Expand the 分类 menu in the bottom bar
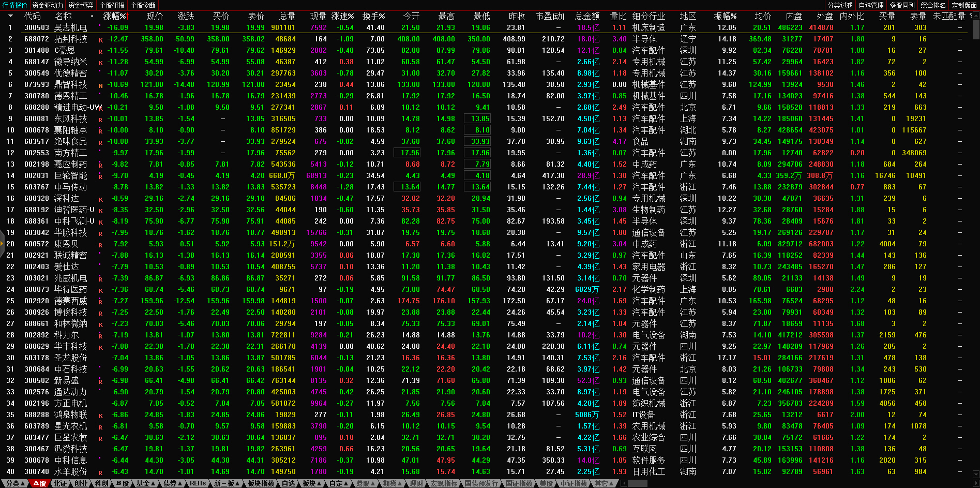Screen dimensions: 980x488 (x=16, y=483)
